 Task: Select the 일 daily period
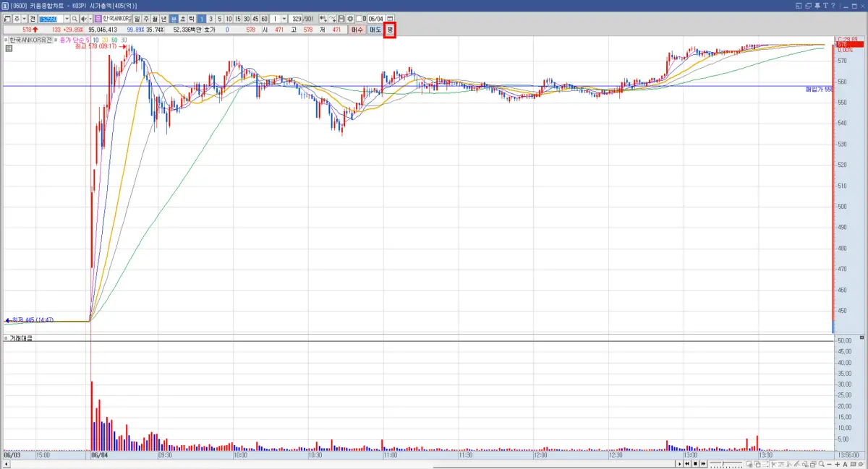(137, 18)
